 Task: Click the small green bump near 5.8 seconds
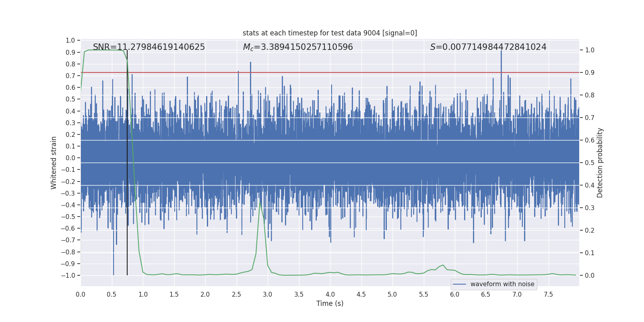pos(443,265)
